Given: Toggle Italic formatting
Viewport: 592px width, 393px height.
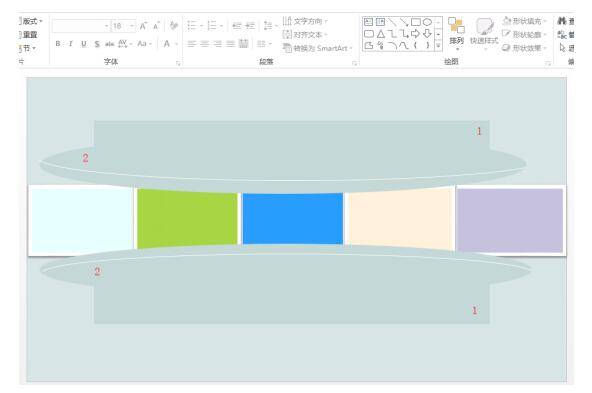Looking at the screenshot, I should tap(71, 44).
